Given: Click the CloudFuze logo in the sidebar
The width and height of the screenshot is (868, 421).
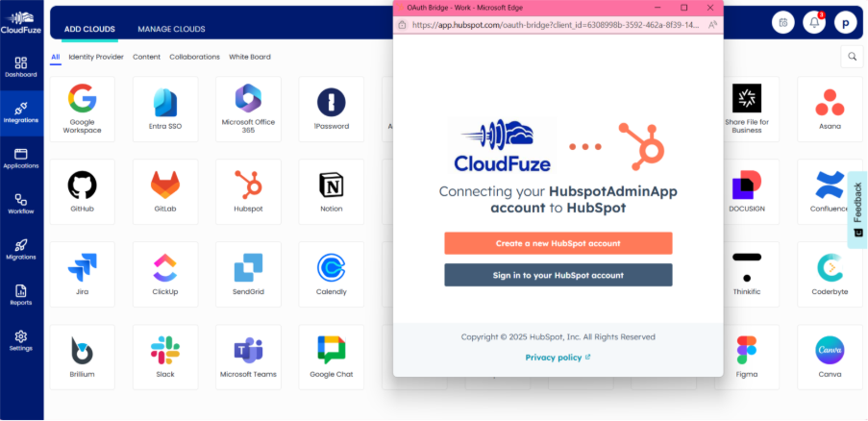Looking at the screenshot, I should click(x=21, y=22).
